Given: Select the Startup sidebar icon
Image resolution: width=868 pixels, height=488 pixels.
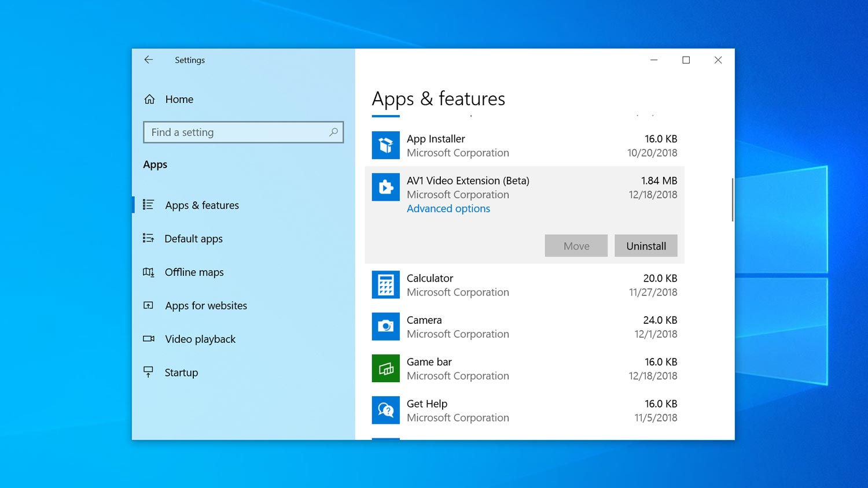Looking at the screenshot, I should pos(148,372).
